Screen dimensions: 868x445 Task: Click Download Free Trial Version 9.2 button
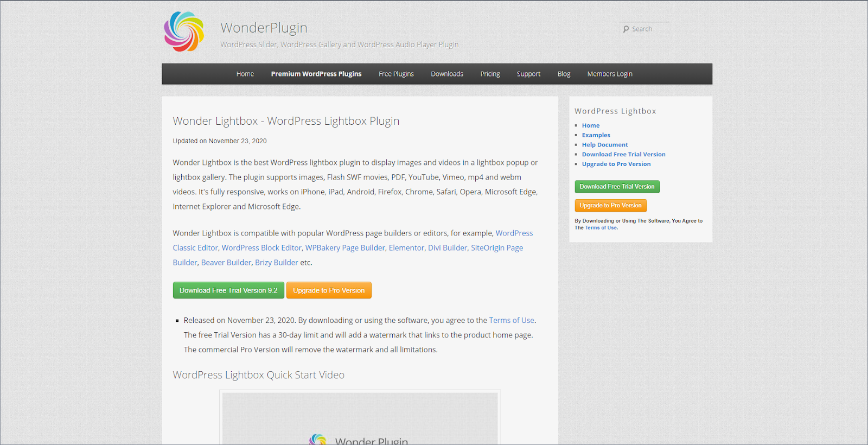pyautogui.click(x=228, y=290)
